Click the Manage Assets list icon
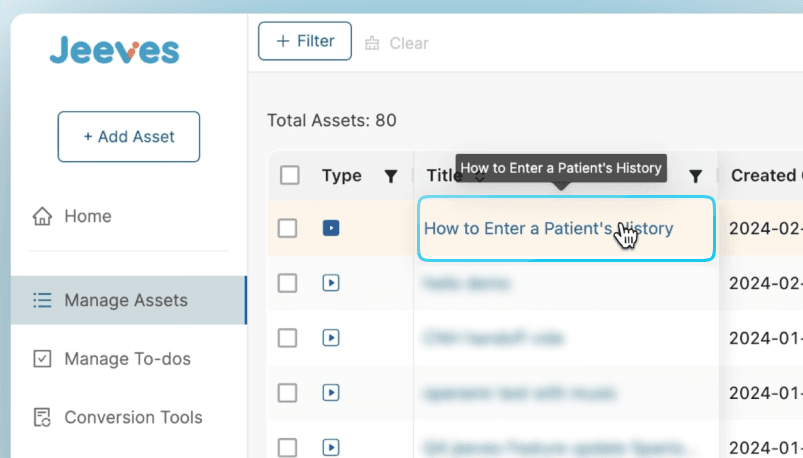Screen dimensions: 803x458 (x=42, y=300)
